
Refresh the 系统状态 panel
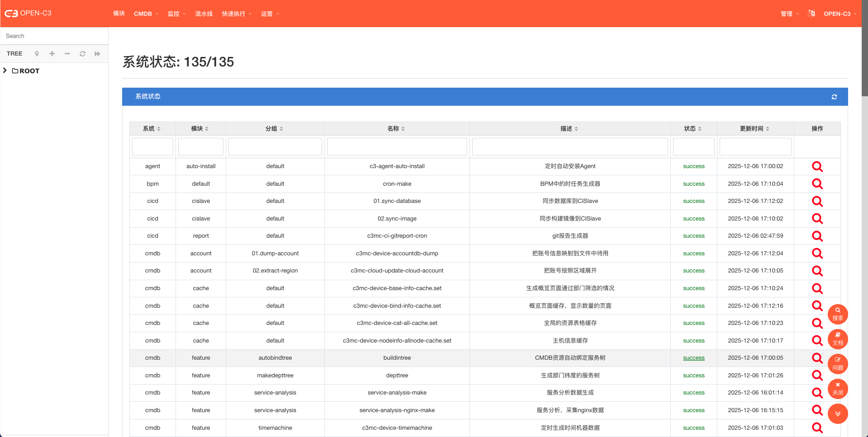pyautogui.click(x=834, y=97)
